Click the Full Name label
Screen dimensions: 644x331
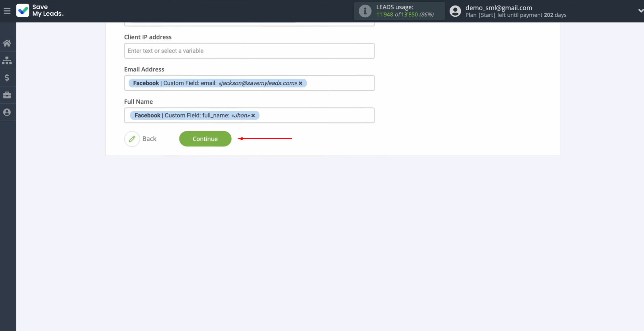point(138,102)
